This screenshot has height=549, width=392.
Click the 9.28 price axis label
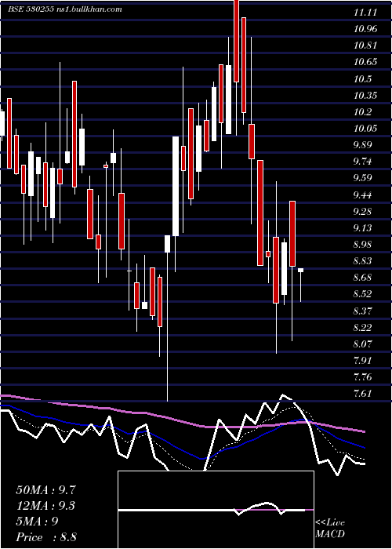pyautogui.click(x=362, y=212)
